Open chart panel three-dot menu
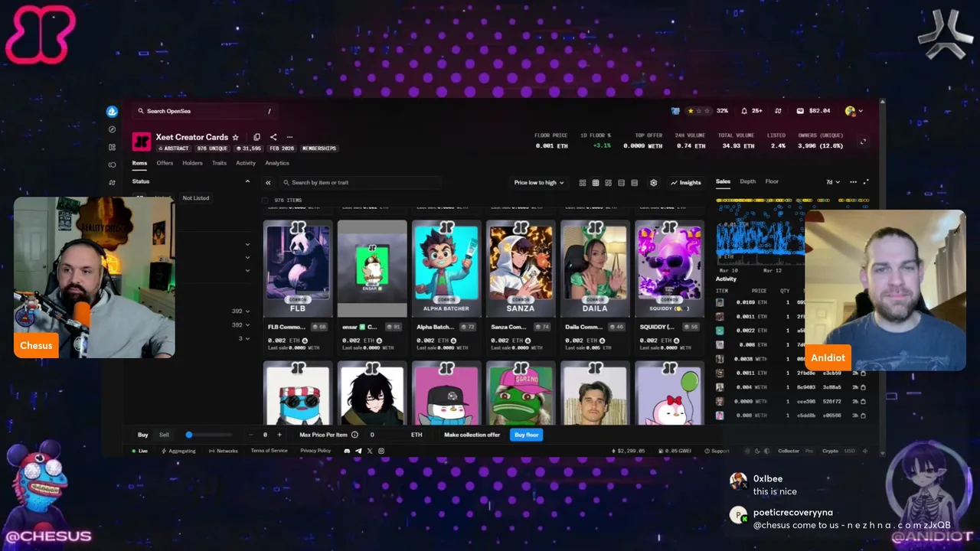Viewport: 980px width, 551px height. (853, 182)
